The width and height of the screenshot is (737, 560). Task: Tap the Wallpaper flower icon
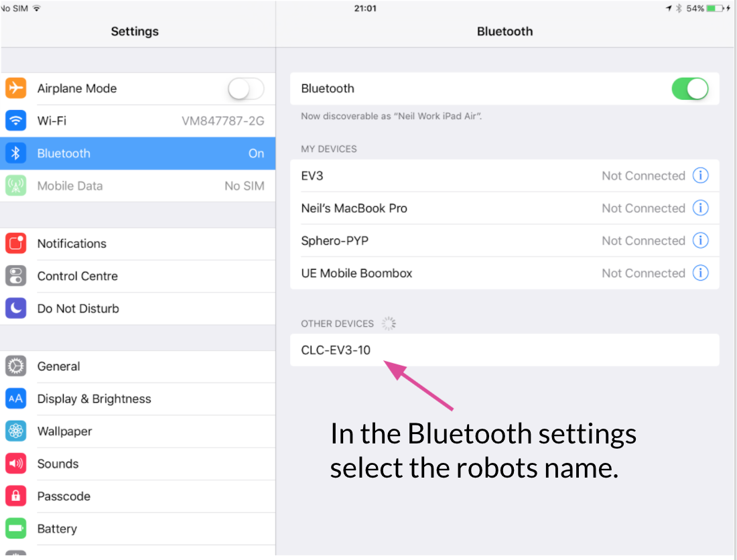click(x=15, y=431)
